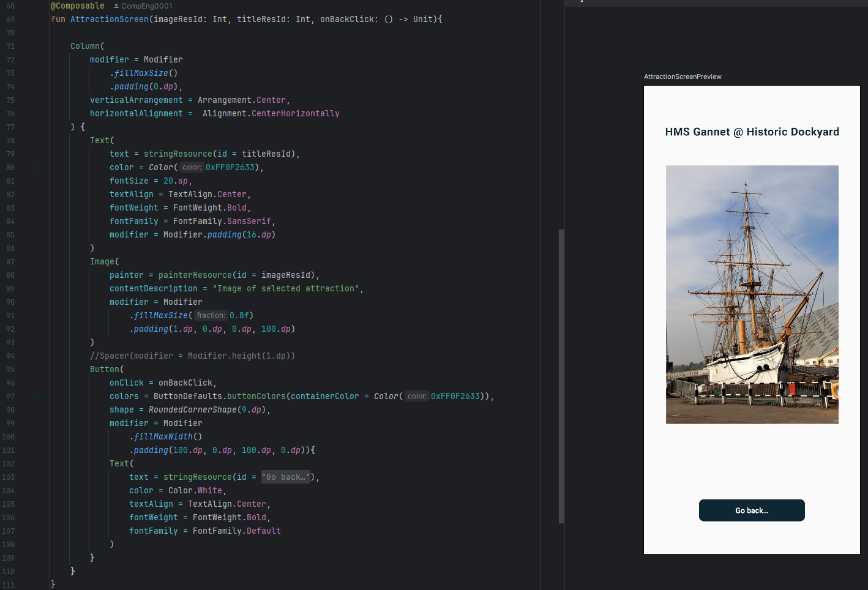Viewport: 868px width, 590px height.
Task: Click 'contentDescription' parameter name
Action: 154,288
